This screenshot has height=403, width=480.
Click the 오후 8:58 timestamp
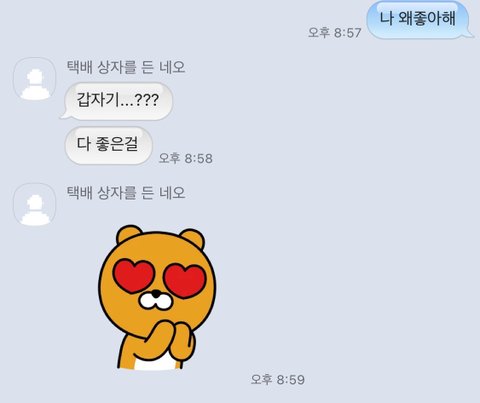[186, 158]
